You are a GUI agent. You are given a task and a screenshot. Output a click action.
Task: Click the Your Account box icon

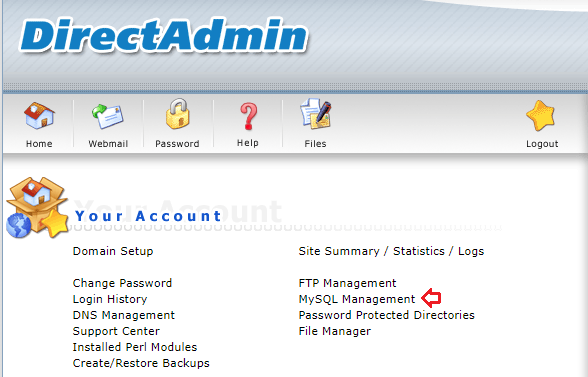37,208
